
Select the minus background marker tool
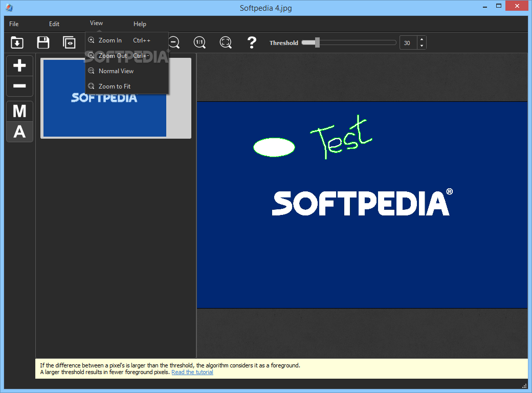tap(19, 86)
